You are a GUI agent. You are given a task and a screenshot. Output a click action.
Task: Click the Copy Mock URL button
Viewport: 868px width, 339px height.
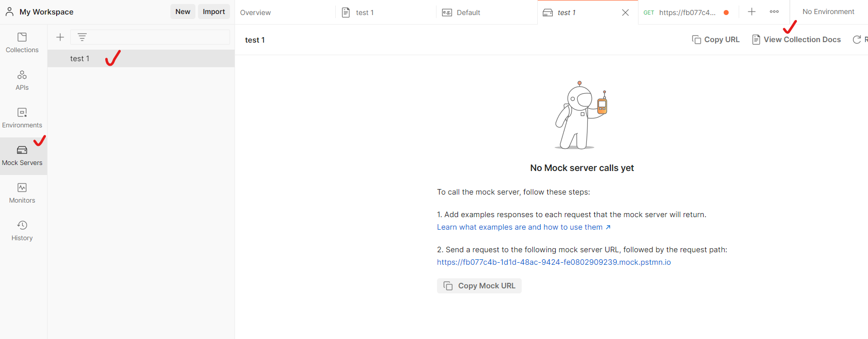point(479,286)
